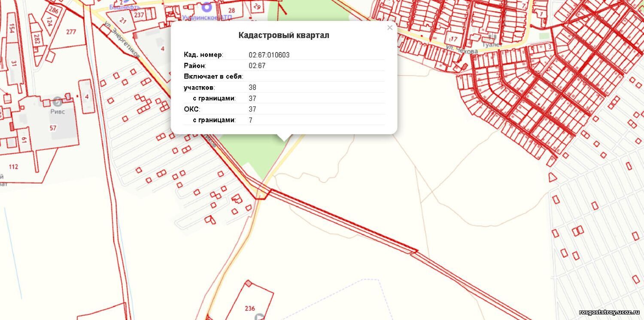This screenshot has width=644, height=320.
Task: Select parcel 277 on the map
Action: click(71, 32)
